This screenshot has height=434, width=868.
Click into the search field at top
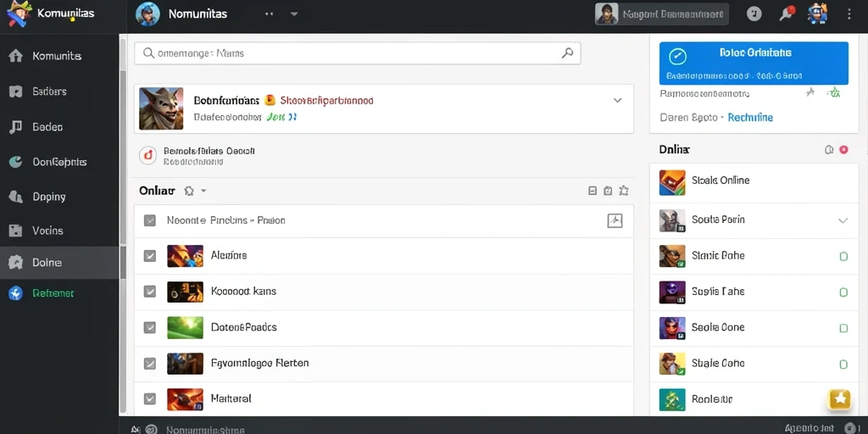357,53
